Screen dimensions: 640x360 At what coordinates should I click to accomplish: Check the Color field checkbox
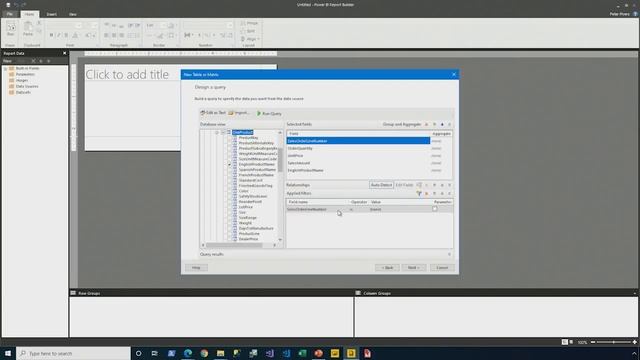point(229,191)
